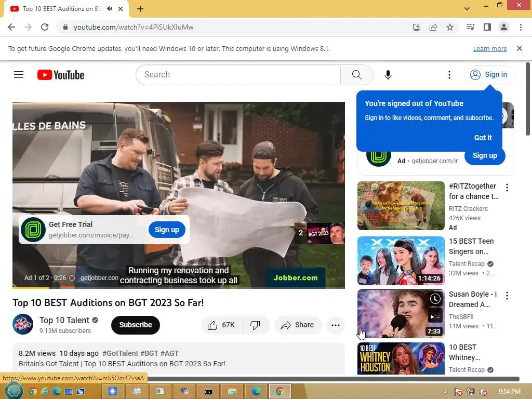532x399 pixels.
Task: Open the taskbar volume icon
Action: (483, 392)
